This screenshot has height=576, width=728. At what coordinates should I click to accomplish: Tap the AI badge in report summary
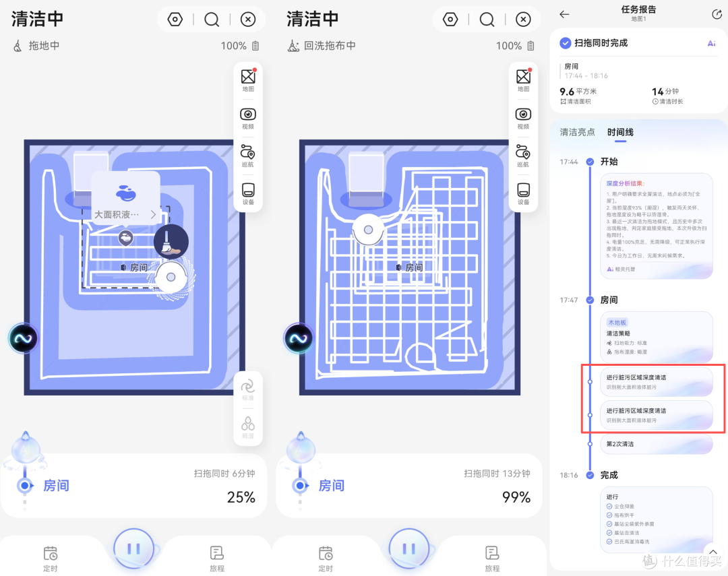[x=711, y=43]
